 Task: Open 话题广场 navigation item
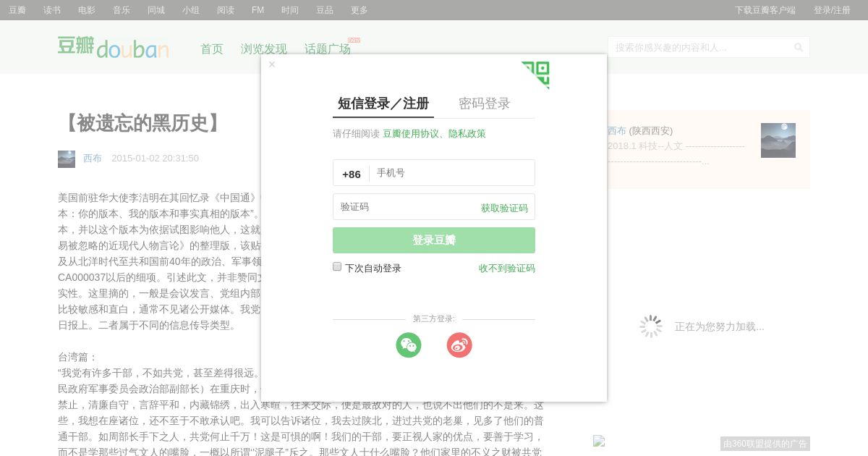328,48
